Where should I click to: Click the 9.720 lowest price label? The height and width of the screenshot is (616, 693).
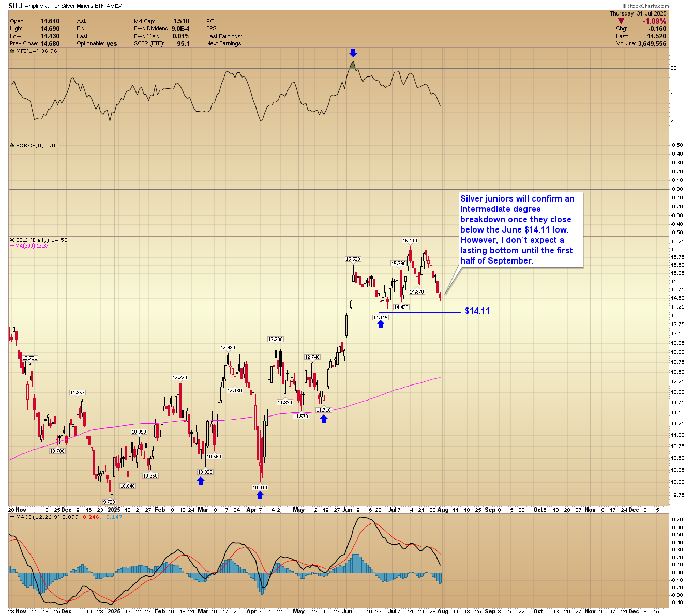click(109, 502)
